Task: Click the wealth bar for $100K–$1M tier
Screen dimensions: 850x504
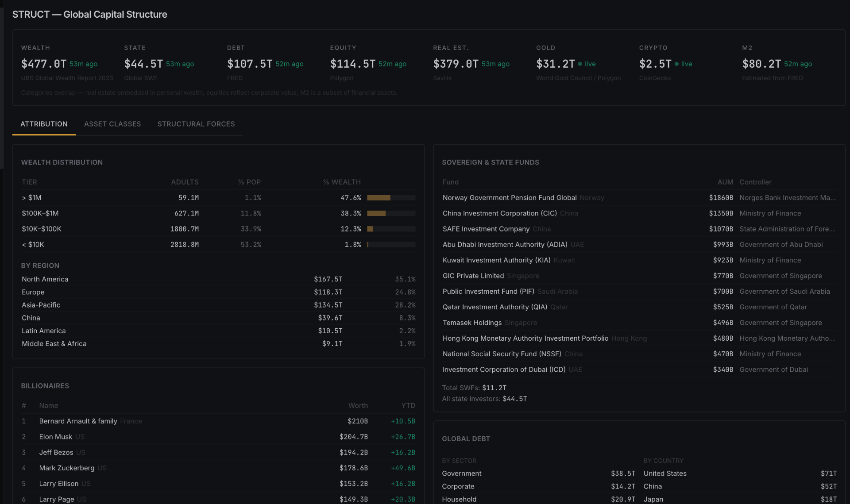Action: (x=391, y=213)
